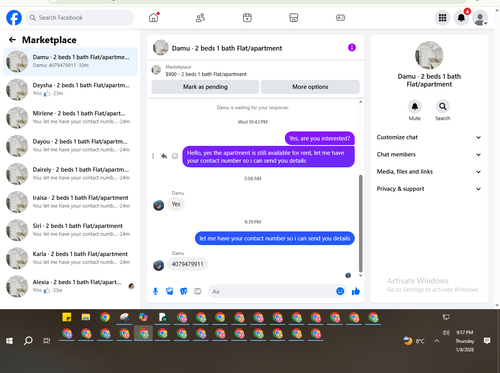The image size is (500, 373).
Task: Open the Marketplace storefront icon
Action: 294,18
